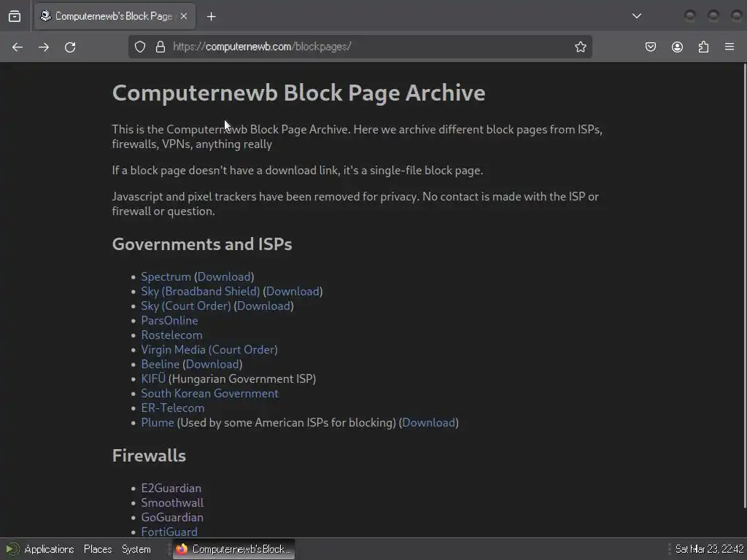The height and width of the screenshot is (560, 747).
Task: Click the Applications menu logo icon
Action: [x=12, y=549]
